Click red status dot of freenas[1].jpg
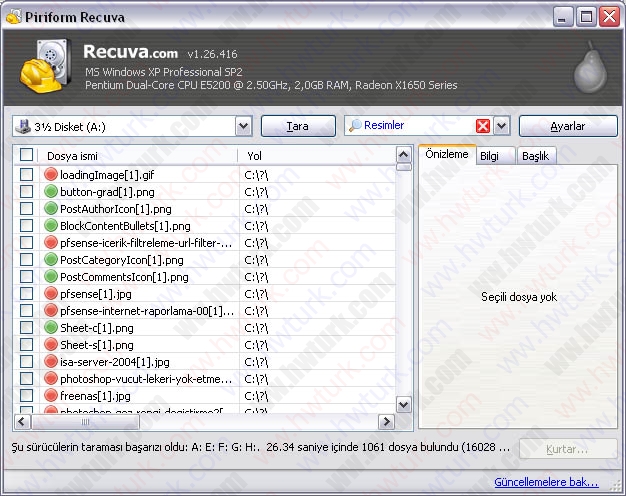626x496 pixels. 51,395
